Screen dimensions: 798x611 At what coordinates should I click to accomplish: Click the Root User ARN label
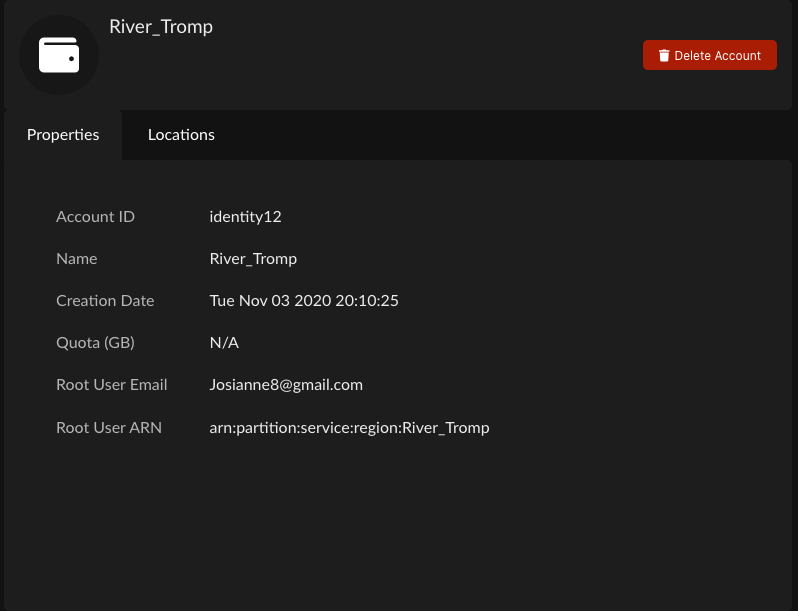click(109, 428)
